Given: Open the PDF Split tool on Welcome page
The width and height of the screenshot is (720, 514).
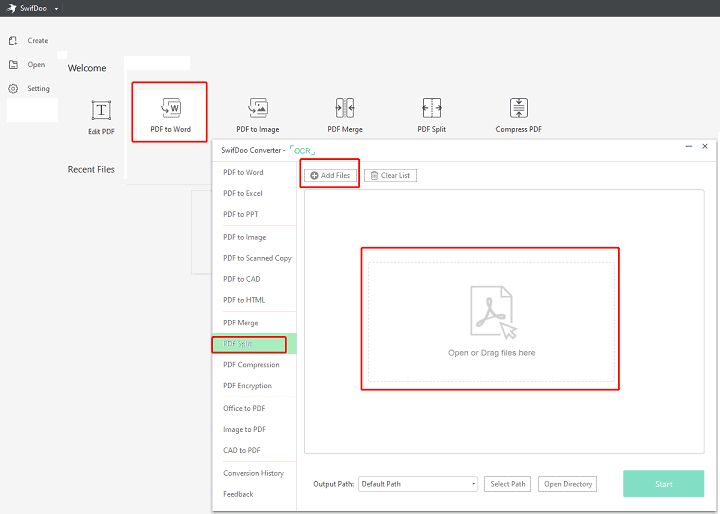Looking at the screenshot, I should (432, 108).
